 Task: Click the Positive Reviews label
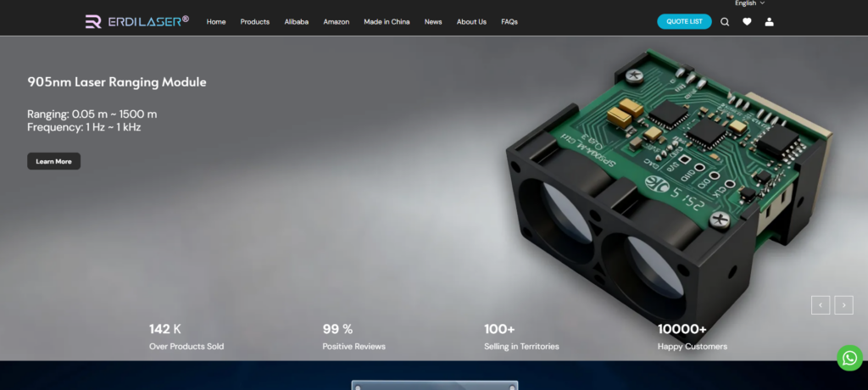353,346
